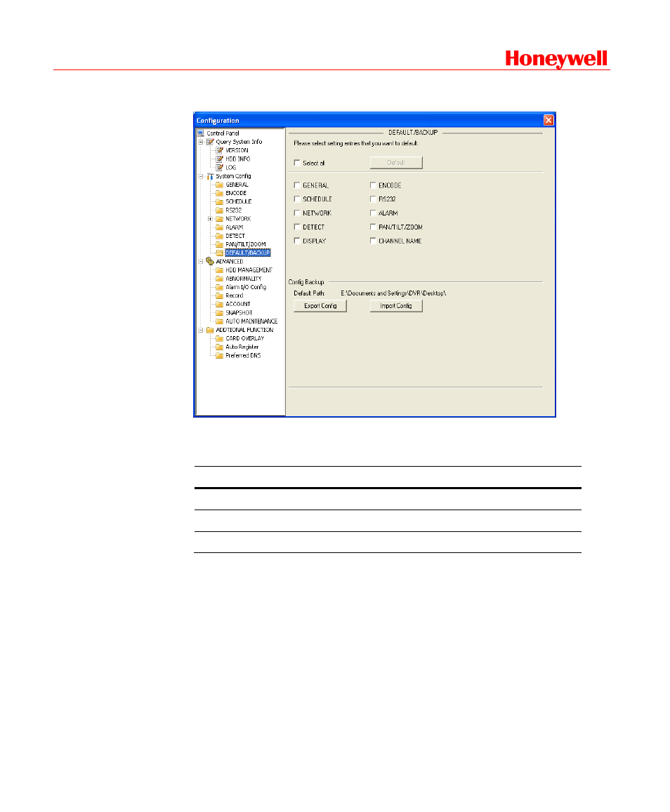Viewport: 670px width, 812px height.
Task: Click the Import Config button
Action: [396, 306]
